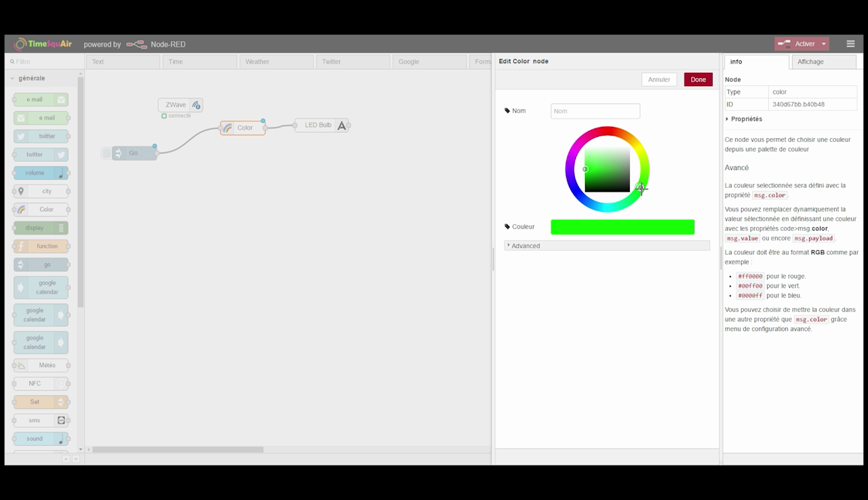Screen dimensions: 868x500
Task: Click the TimeSquAir logo
Action: tap(43, 44)
